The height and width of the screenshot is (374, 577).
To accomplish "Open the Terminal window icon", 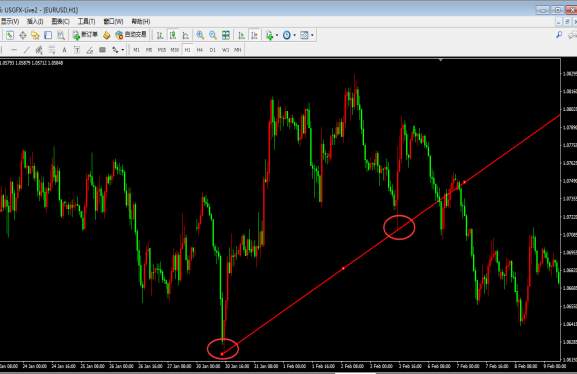I will click(x=48, y=35).
